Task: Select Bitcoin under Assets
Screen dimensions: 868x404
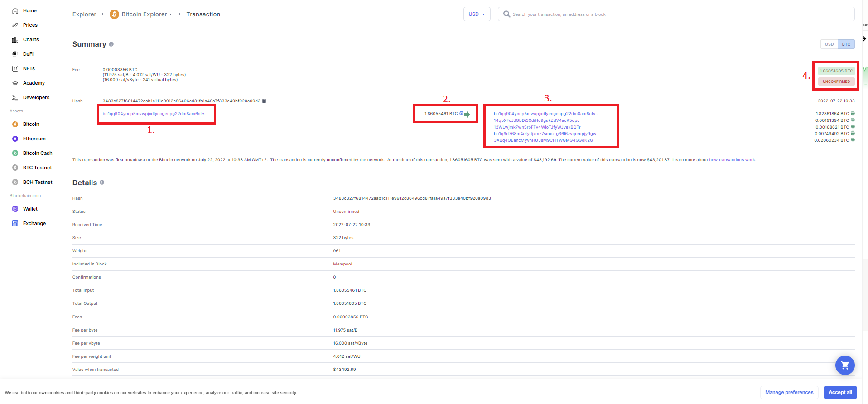Action: coord(31,124)
